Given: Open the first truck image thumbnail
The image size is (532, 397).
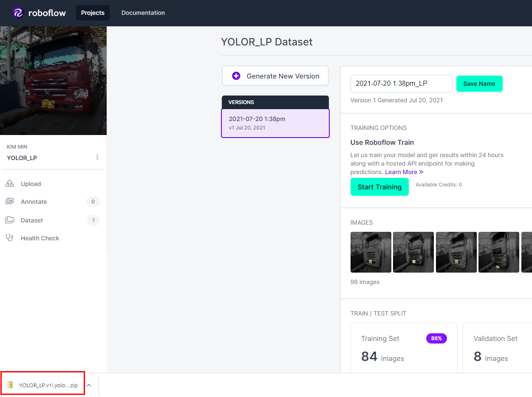Looking at the screenshot, I should 371,252.
